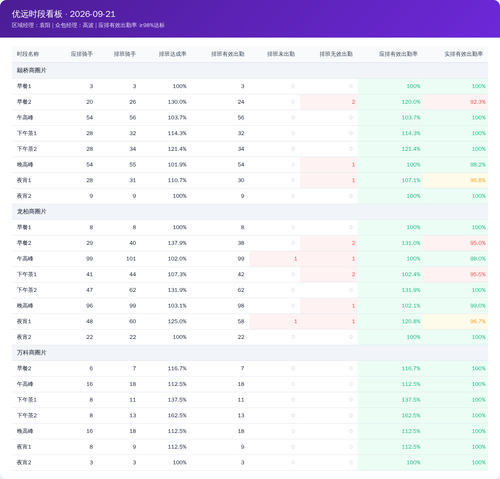Click the 137.5% cell in 应排有效出勤率 column
This screenshot has width=500, height=479.
click(391, 400)
